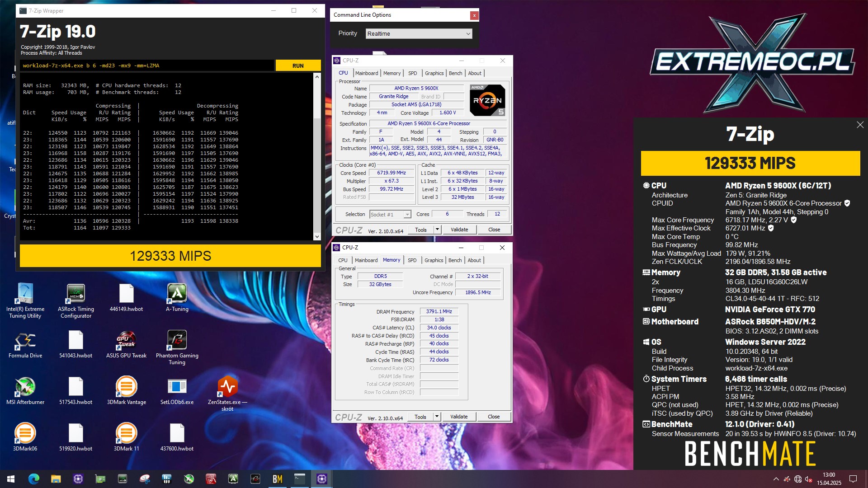Open the Priority Realtime dropdown
This screenshot has width=868, height=488.
tap(419, 33)
